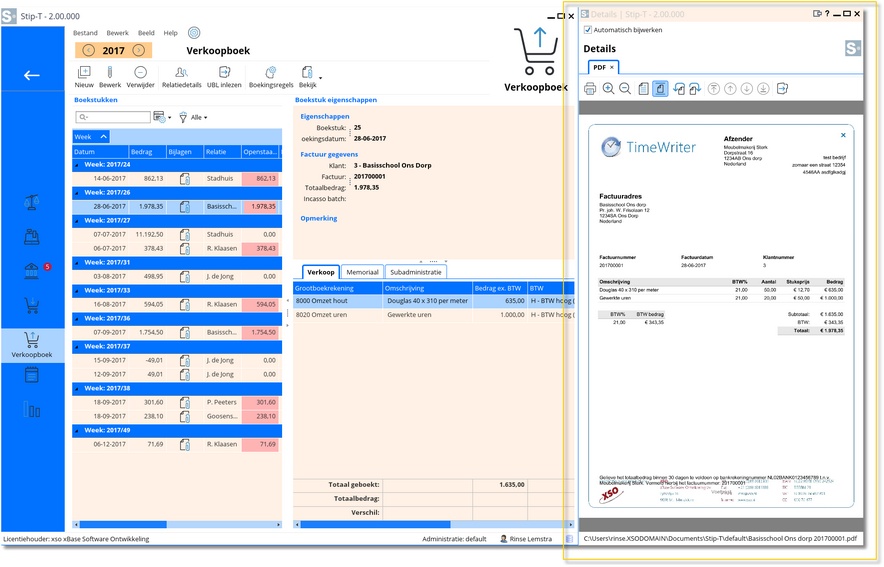Rotate the PDF page counterclockwise
This screenshot has width=884, height=567.
point(680,89)
